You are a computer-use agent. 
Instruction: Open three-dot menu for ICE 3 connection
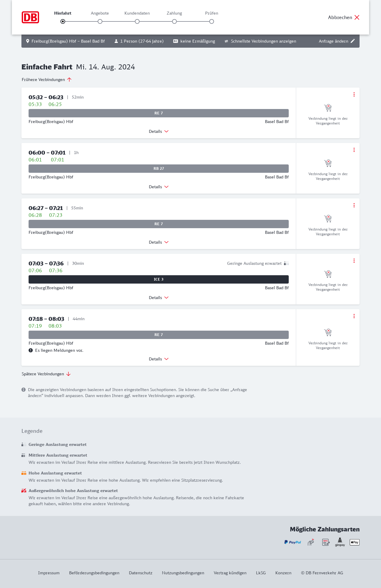tap(354, 261)
